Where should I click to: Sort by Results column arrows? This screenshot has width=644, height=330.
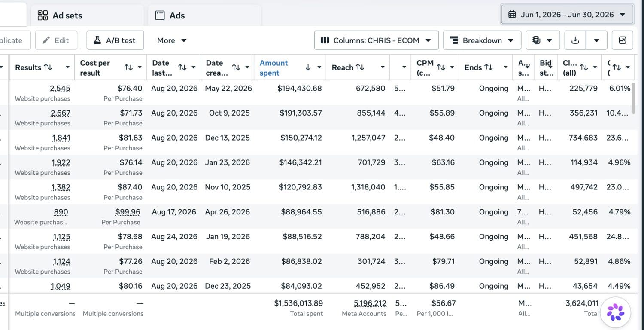point(48,67)
